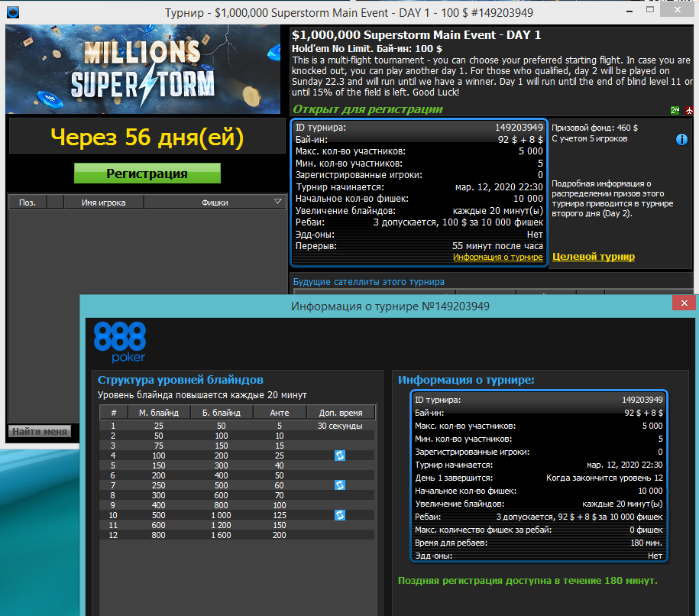Click Макс. количество фишек за ребай row

(539, 530)
